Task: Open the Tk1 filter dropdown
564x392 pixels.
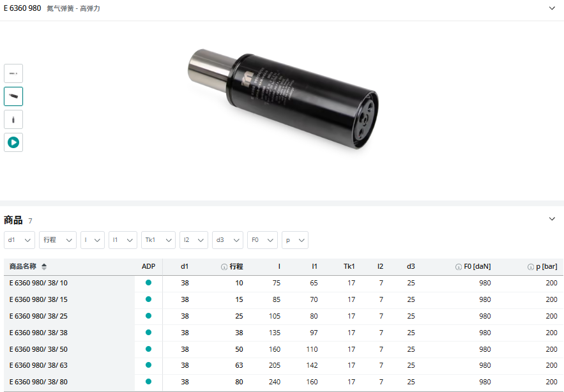Action: [158, 240]
